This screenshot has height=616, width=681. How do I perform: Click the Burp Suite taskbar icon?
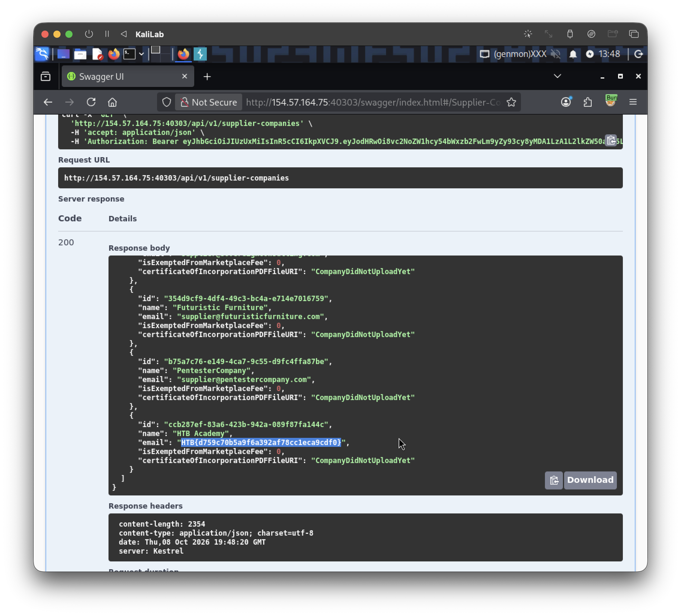[200, 54]
